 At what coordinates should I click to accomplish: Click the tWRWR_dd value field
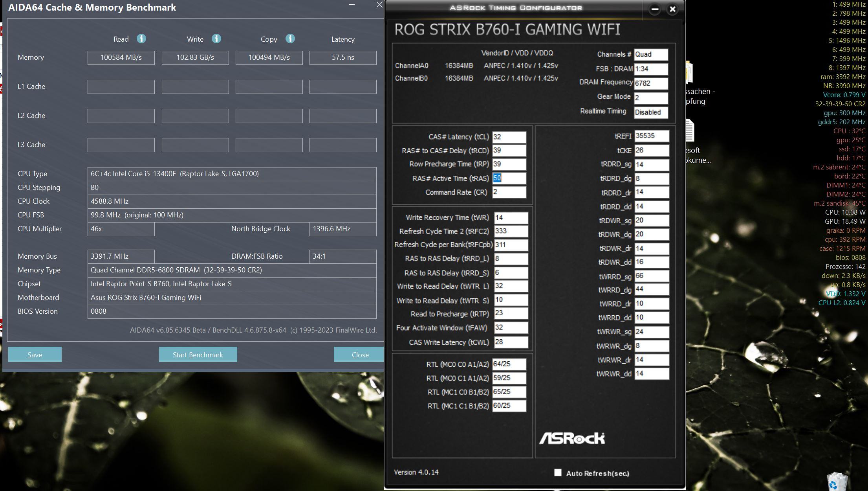[x=652, y=374]
